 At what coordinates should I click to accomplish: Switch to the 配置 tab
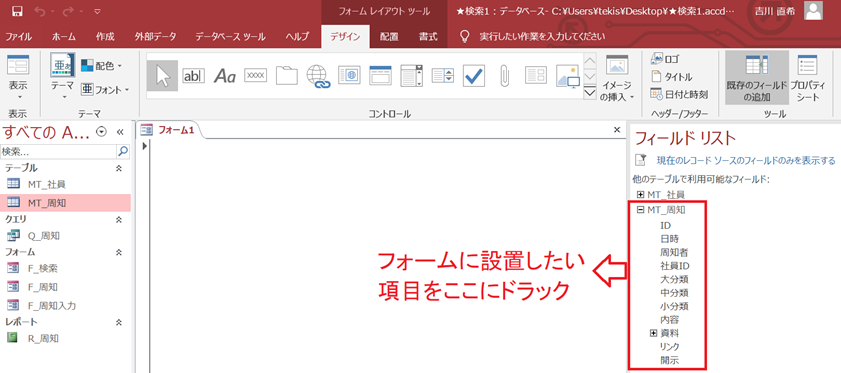[389, 36]
